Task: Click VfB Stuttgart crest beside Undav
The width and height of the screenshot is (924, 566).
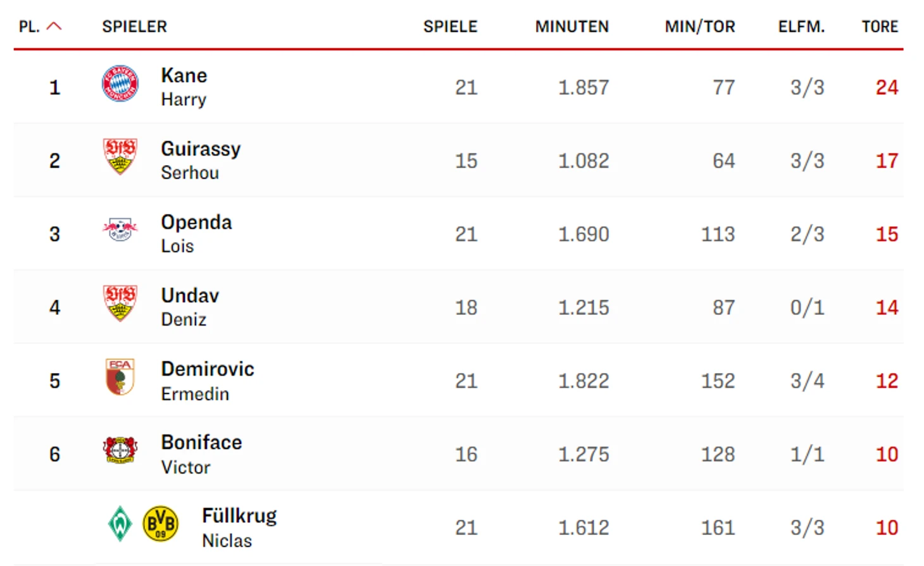Action: (120, 303)
